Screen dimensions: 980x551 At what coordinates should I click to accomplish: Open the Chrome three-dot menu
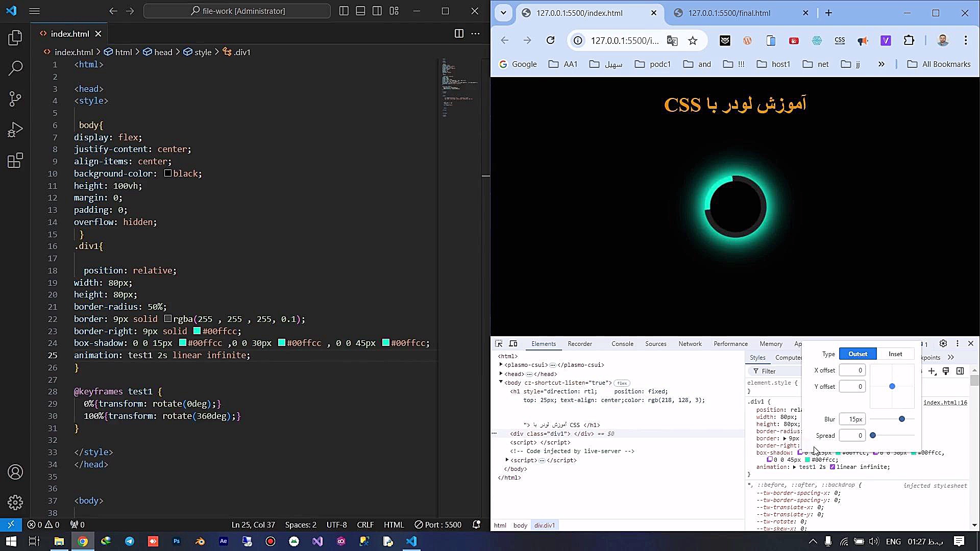click(966, 40)
